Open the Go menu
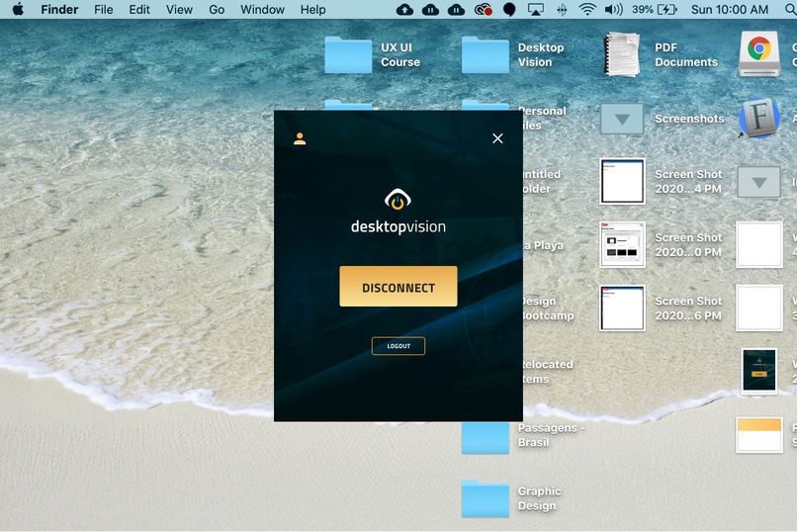 coord(217,10)
